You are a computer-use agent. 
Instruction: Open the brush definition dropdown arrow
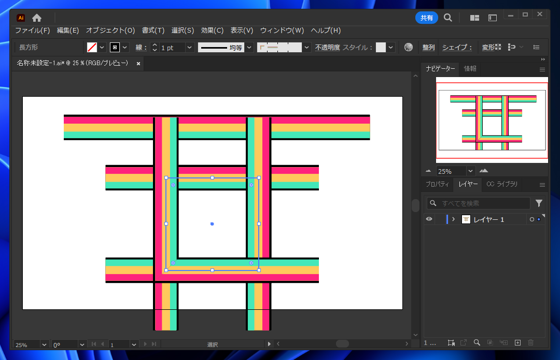coord(306,47)
